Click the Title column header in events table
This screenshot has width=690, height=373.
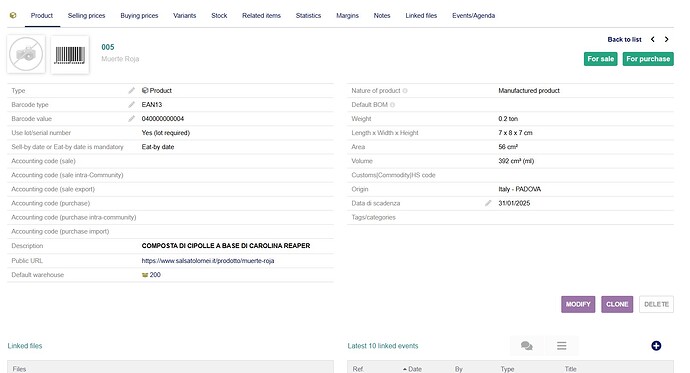pos(571,369)
